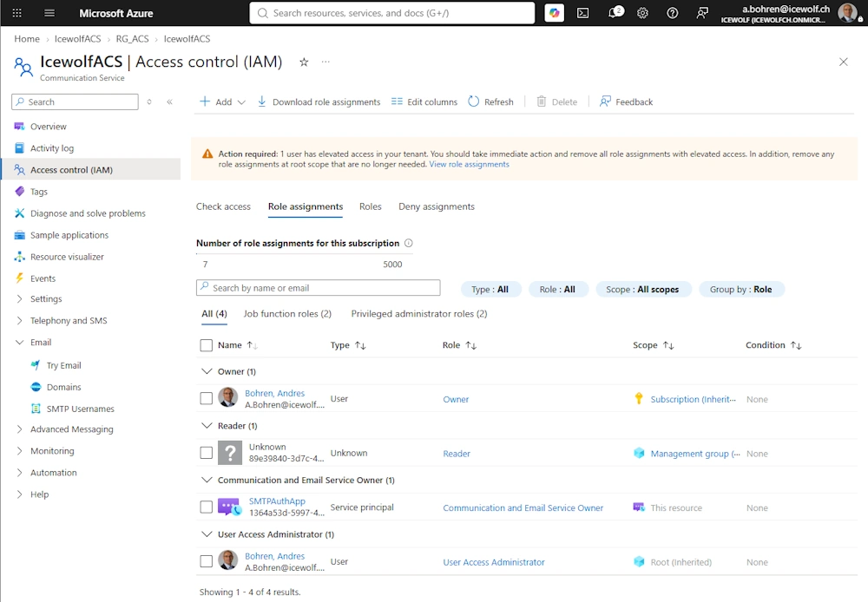Open the Copilot icon in the header
This screenshot has height=602, width=868.
[554, 13]
